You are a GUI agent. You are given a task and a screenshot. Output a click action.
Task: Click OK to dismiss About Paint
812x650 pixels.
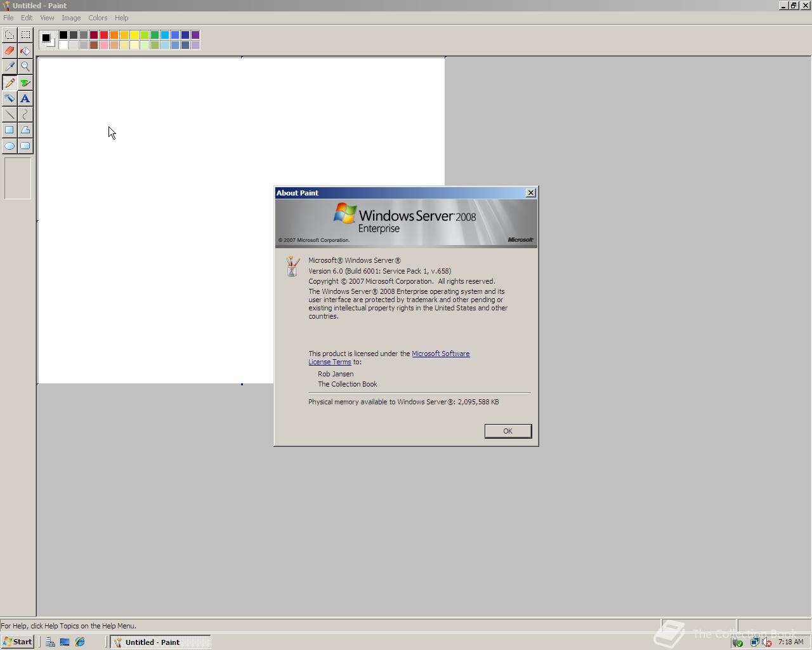pyautogui.click(x=508, y=431)
